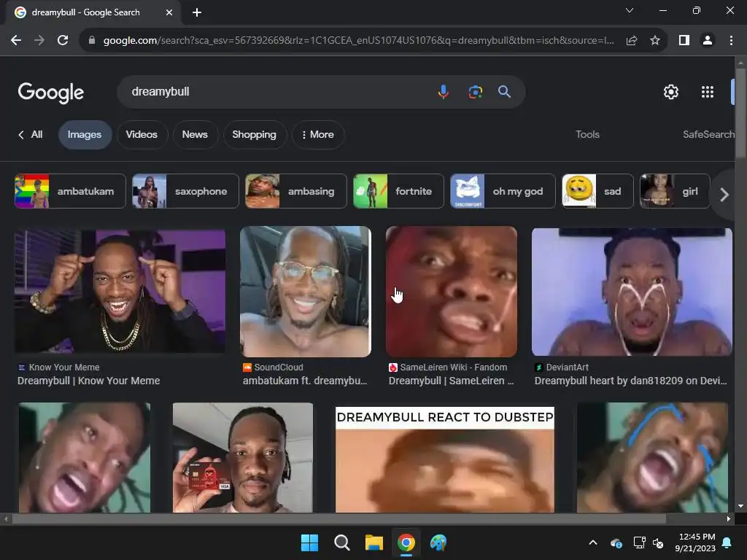Follow the Dreamybull | SameLeiren link
This screenshot has height=560, width=747.
(x=451, y=381)
